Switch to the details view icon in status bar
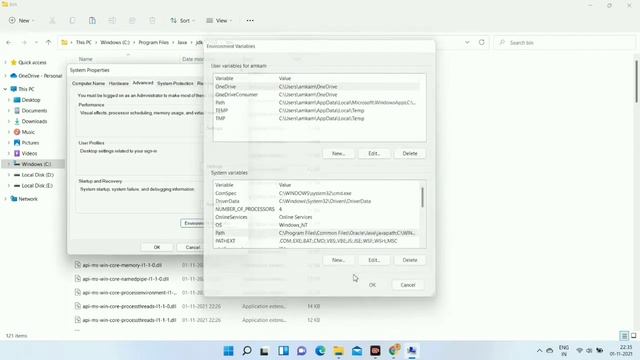The image size is (640, 360). pyautogui.click(x=624, y=336)
